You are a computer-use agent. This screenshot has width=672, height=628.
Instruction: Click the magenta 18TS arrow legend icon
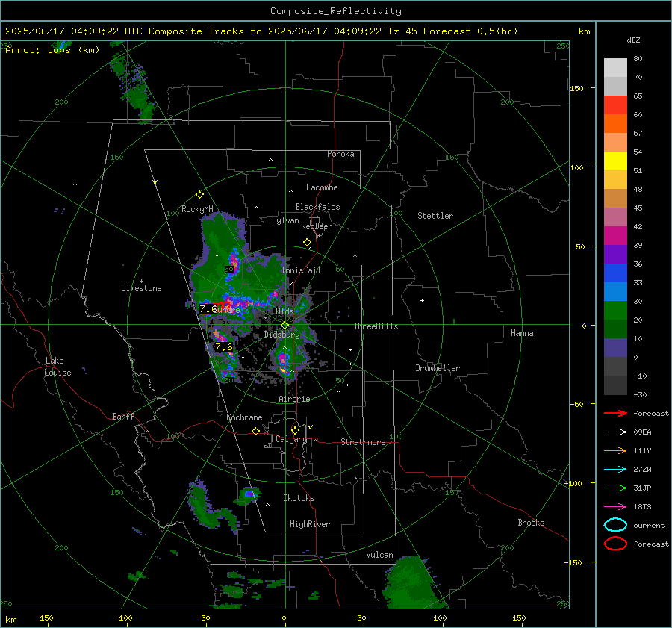(x=615, y=507)
